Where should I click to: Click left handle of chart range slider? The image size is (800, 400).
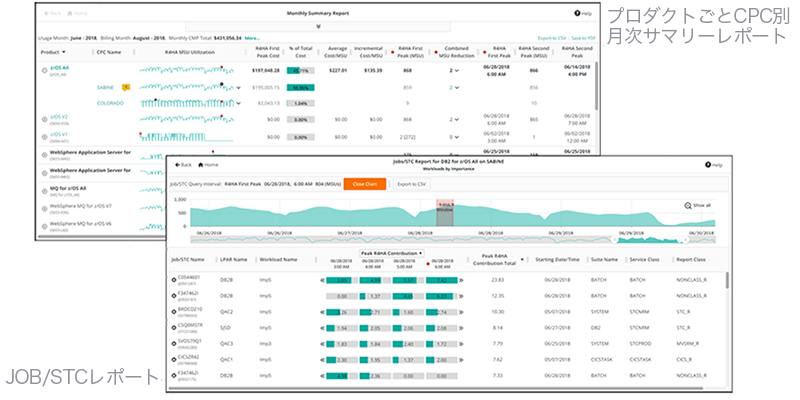614,239
